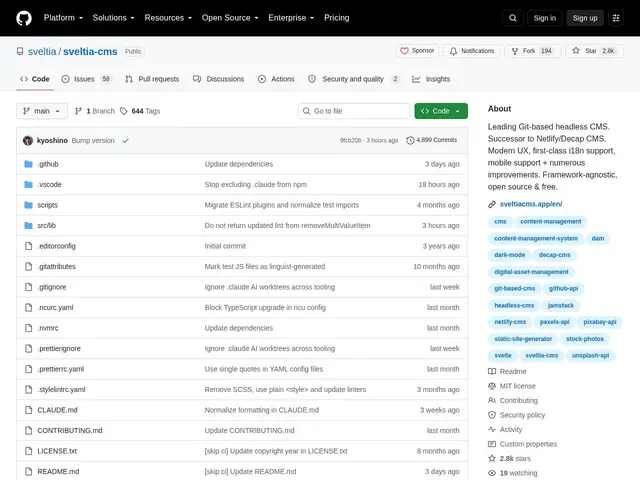
Task: Click the GitHub logo icon
Action: click(x=24, y=18)
